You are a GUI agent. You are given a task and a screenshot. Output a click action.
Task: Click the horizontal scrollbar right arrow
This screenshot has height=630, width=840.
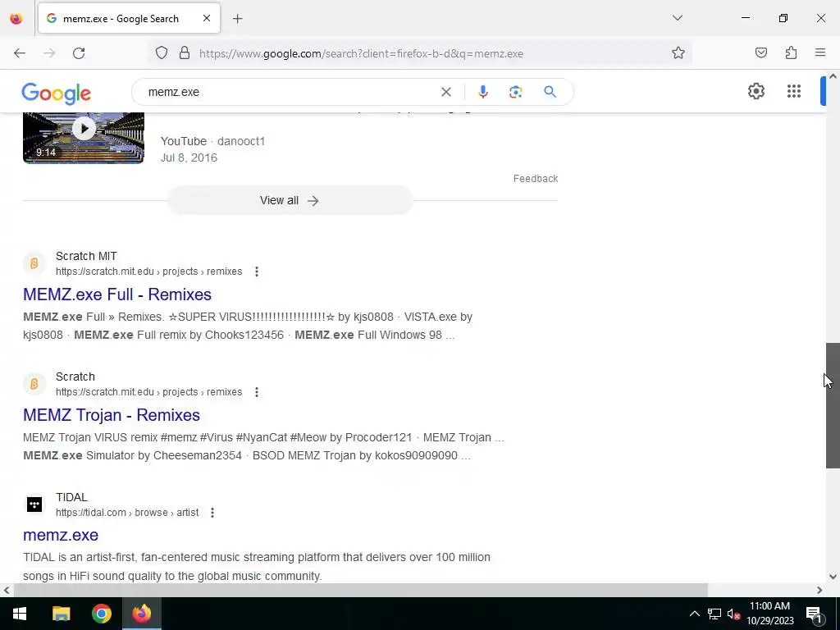point(819,590)
